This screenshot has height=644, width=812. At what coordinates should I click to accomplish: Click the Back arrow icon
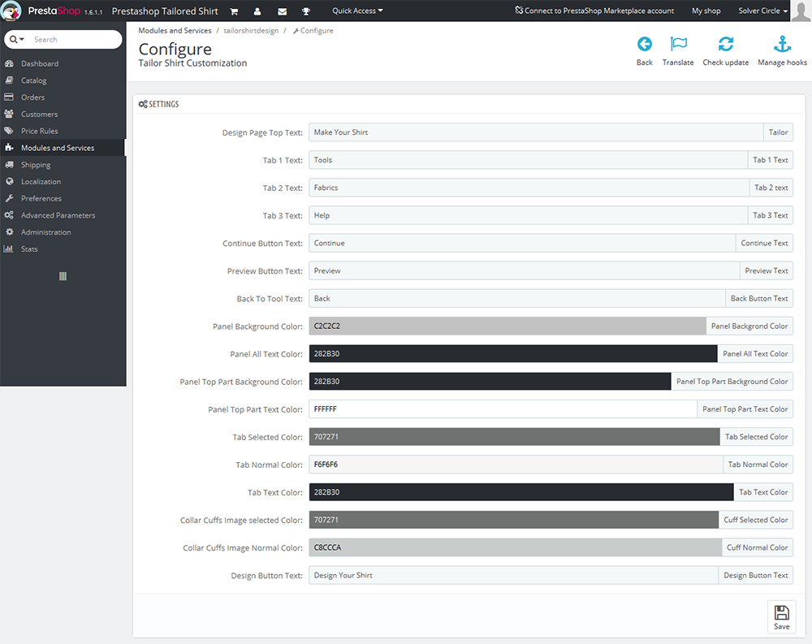pyautogui.click(x=644, y=44)
